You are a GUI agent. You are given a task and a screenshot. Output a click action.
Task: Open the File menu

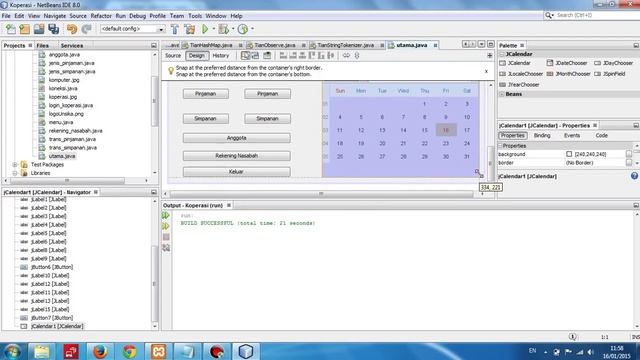[x=6, y=16]
